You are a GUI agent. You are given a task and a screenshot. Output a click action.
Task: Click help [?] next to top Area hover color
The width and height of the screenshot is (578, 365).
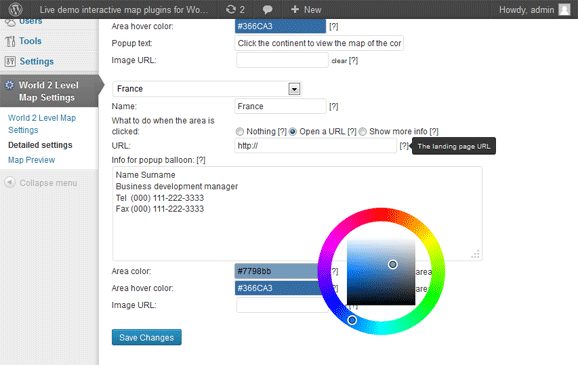[334, 27]
